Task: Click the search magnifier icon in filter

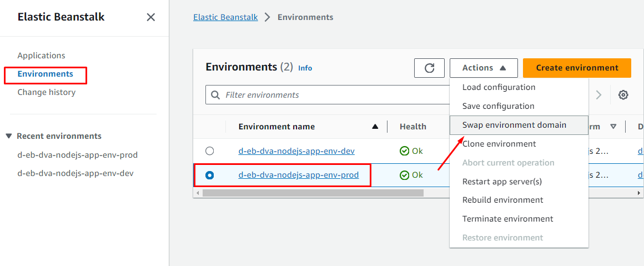Action: click(215, 95)
